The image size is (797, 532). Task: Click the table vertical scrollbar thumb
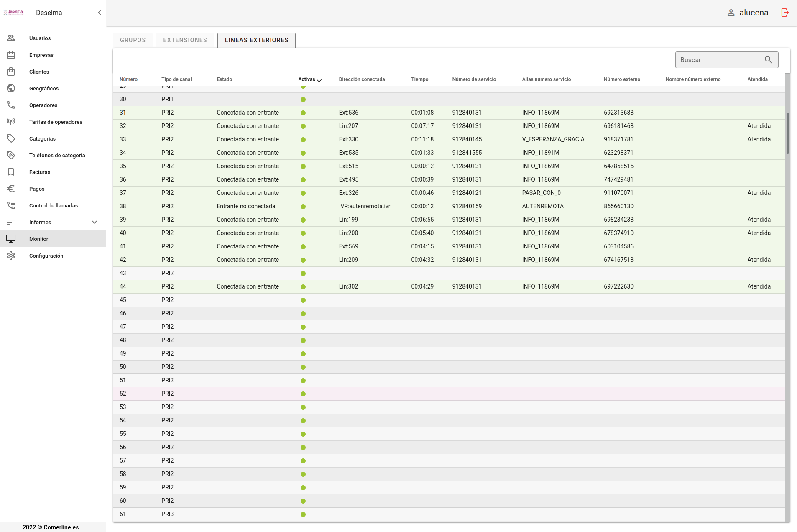point(788,133)
